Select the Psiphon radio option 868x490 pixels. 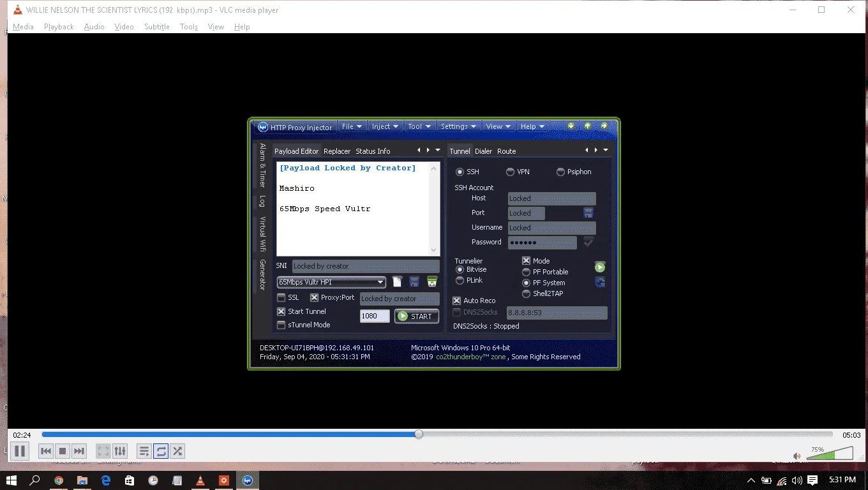[574, 172]
